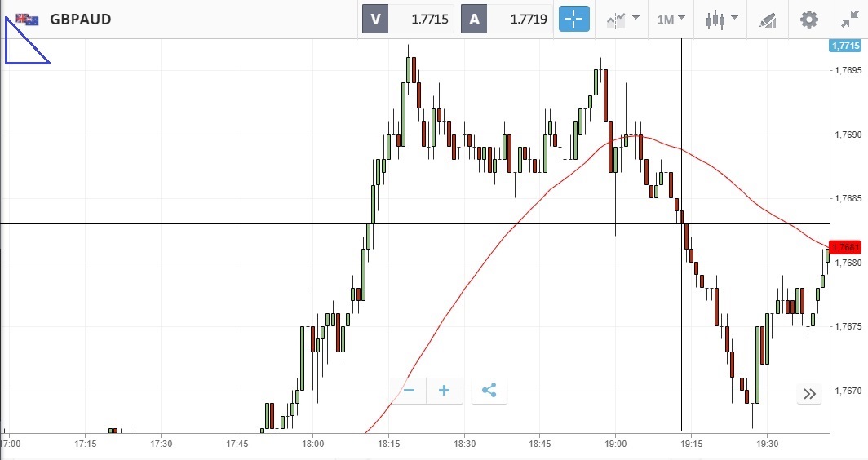The height and width of the screenshot is (460, 868).
Task: Click the zoom out minus button
Action: [410, 391]
